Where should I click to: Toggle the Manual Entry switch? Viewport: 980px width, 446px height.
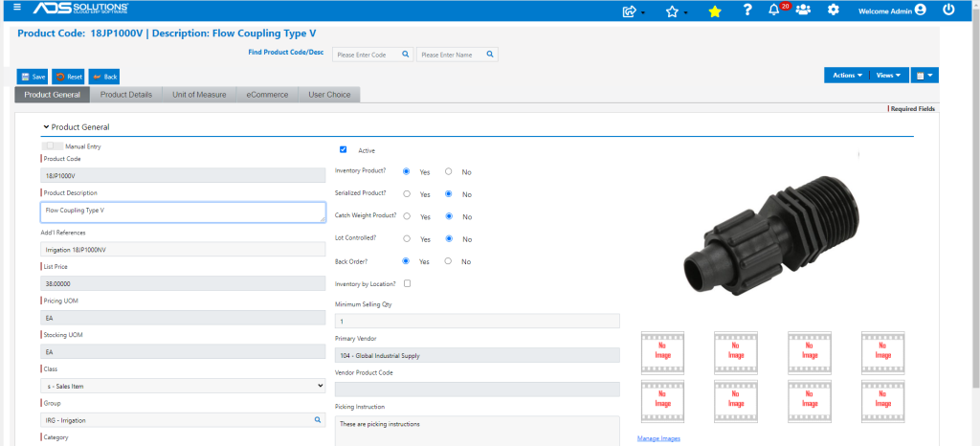pos(53,146)
